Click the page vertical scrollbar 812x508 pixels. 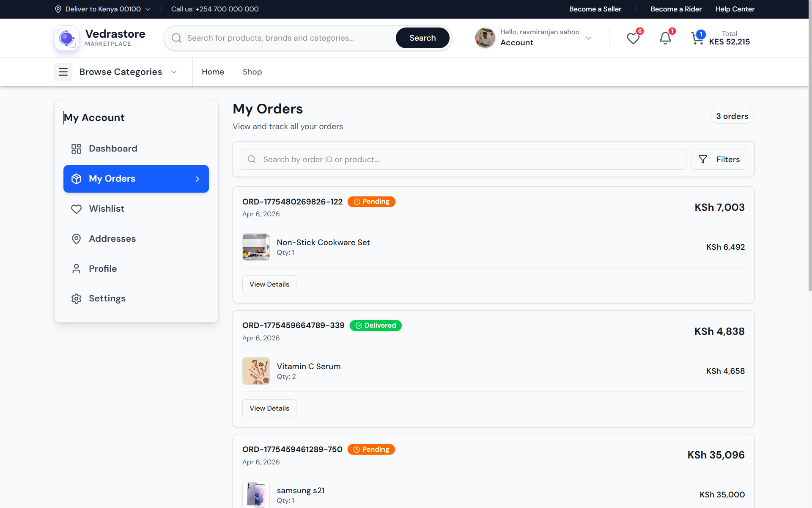(810, 146)
